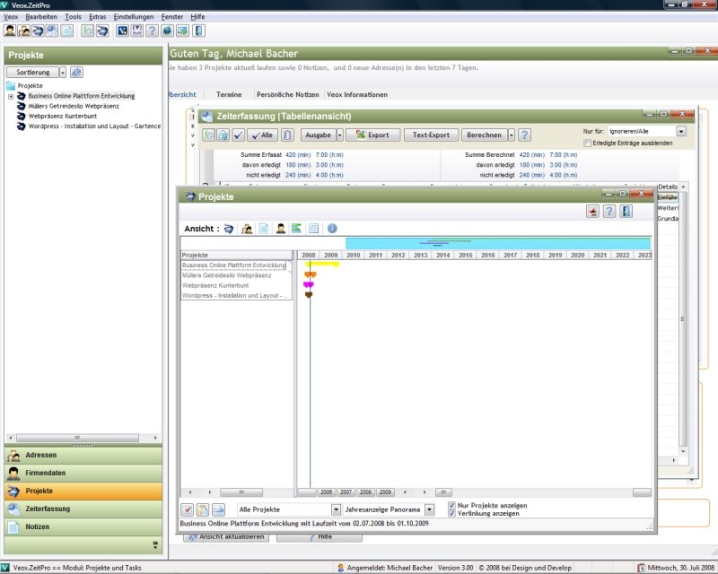Click the help question mark in Projekte window
Viewport: 718px width, 574px height.
(608, 211)
